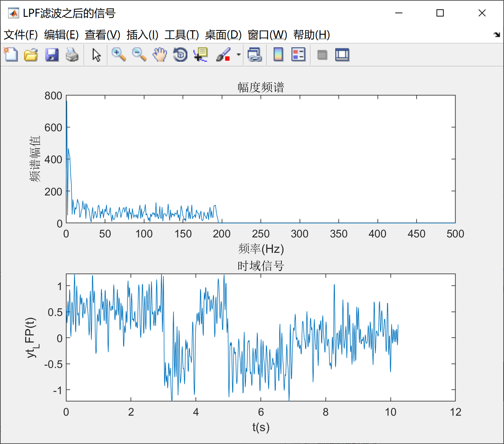Close the LPF滤波之后的信号 window
Image resolution: width=504 pixels, height=444 pixels.
coord(482,13)
